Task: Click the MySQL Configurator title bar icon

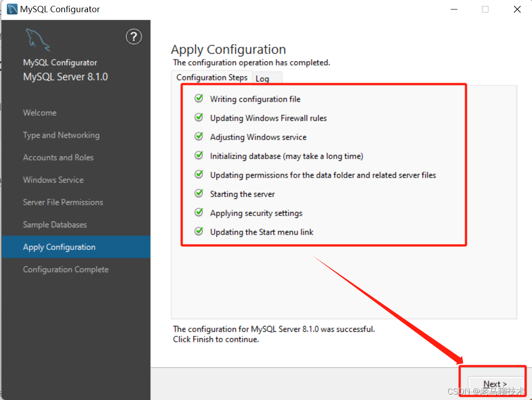Action: click(12, 9)
